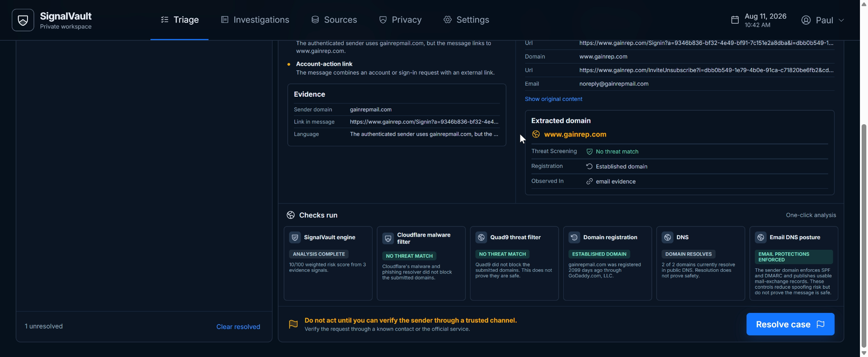Click the ANALYSIS COMPLETE badge
The width and height of the screenshot is (868, 357).
click(x=319, y=254)
